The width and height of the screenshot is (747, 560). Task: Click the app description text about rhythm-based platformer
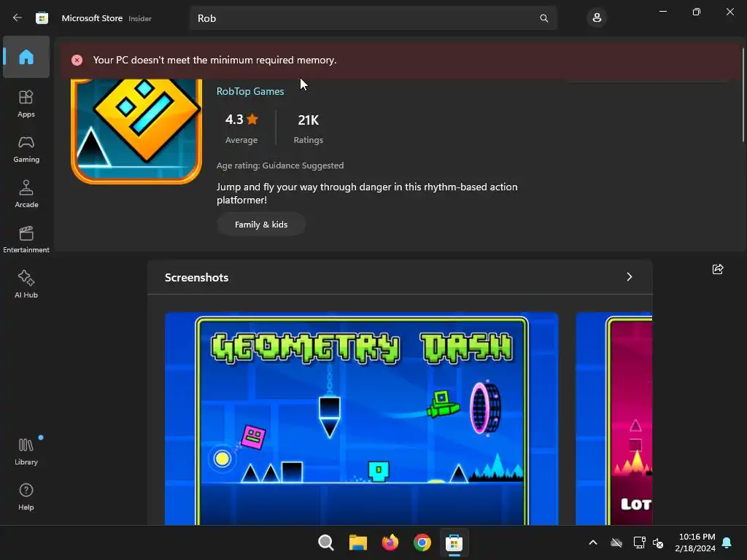[367, 193]
